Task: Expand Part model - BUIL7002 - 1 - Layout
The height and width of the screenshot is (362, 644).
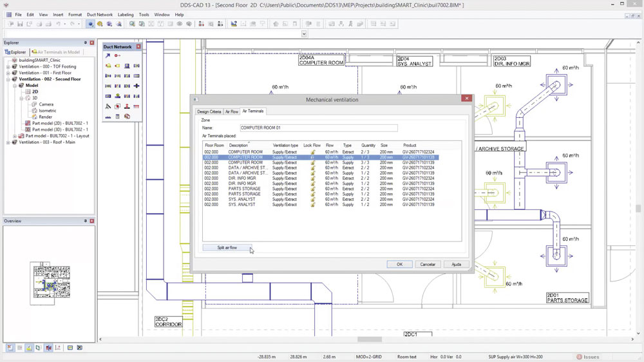Action: [15, 136]
